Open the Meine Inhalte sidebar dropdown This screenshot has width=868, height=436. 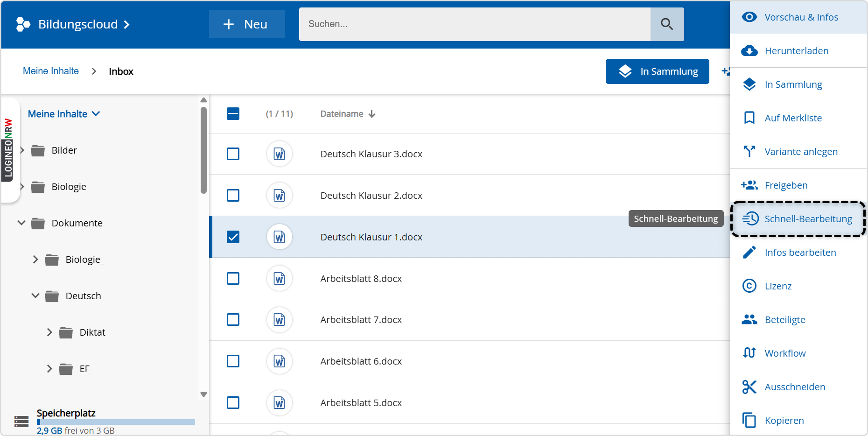(x=64, y=114)
